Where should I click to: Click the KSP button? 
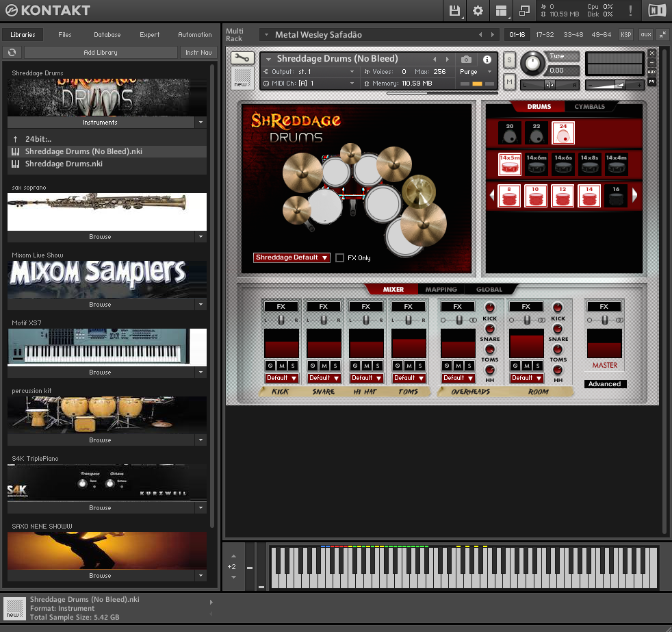pyautogui.click(x=625, y=35)
